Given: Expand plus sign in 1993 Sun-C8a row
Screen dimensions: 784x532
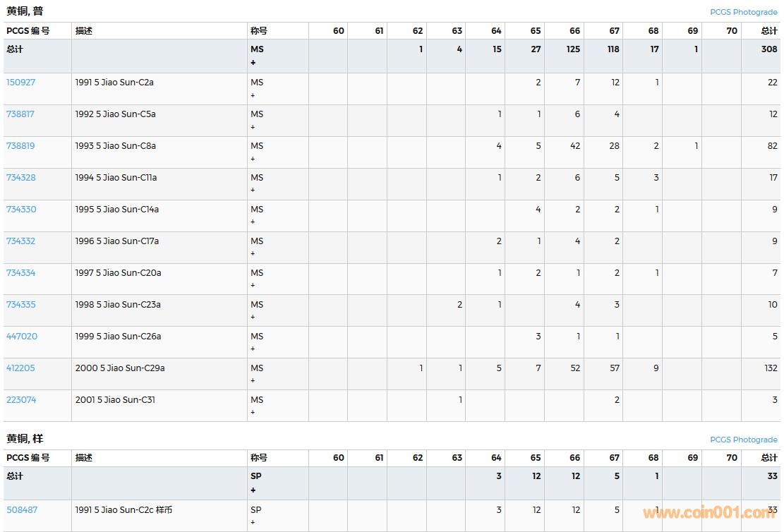Looking at the screenshot, I should 253,159.
